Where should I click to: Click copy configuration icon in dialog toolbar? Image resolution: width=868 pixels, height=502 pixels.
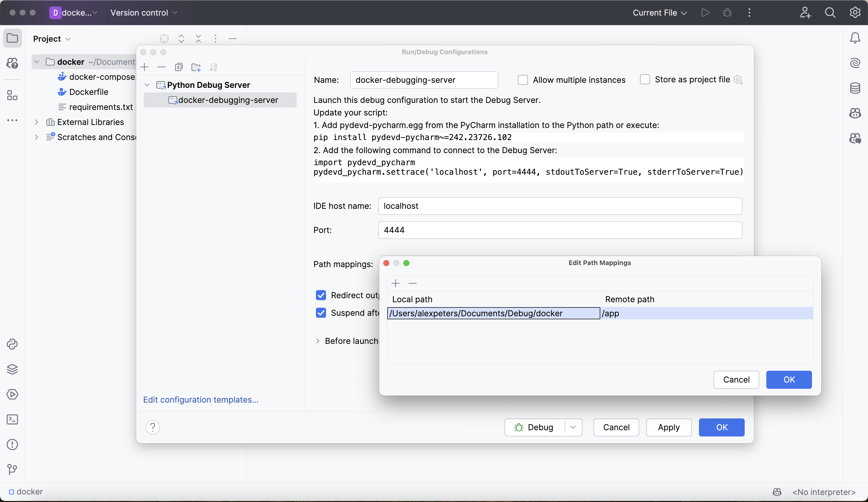click(178, 67)
